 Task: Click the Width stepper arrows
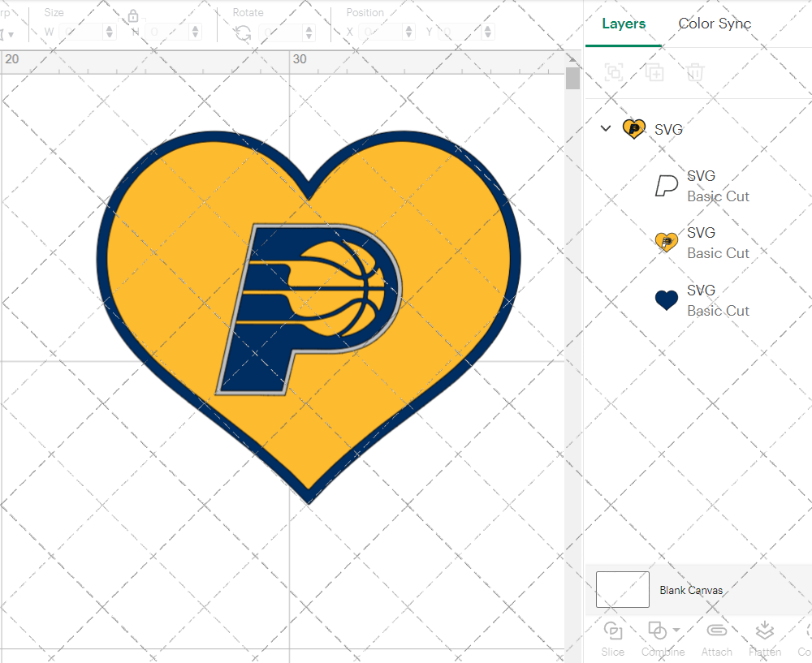110,32
